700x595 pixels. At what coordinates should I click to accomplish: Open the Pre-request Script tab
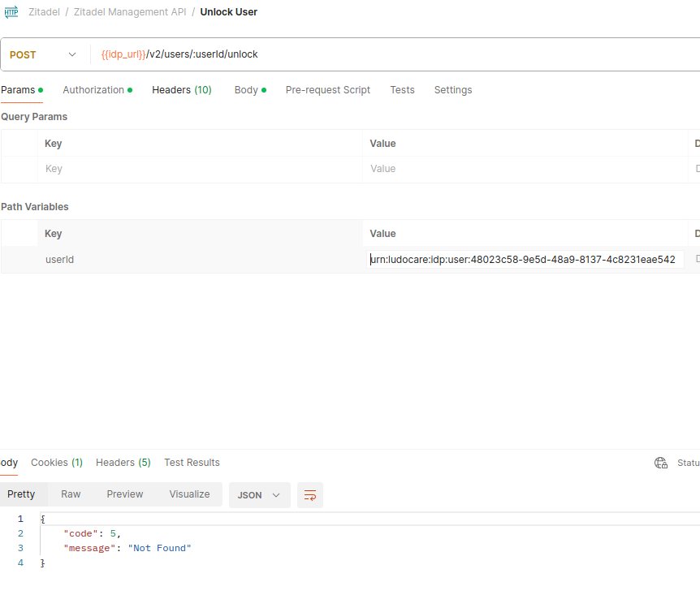pyautogui.click(x=328, y=90)
